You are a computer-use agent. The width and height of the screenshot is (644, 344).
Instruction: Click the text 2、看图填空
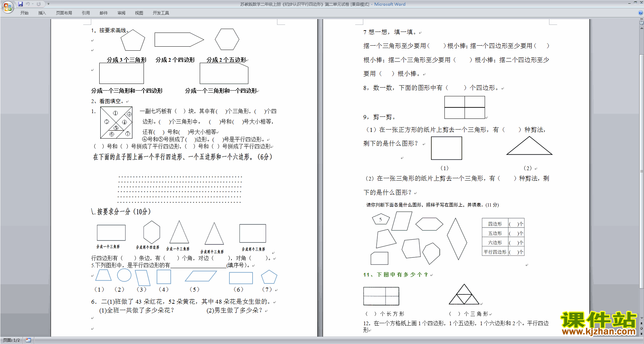click(x=107, y=101)
